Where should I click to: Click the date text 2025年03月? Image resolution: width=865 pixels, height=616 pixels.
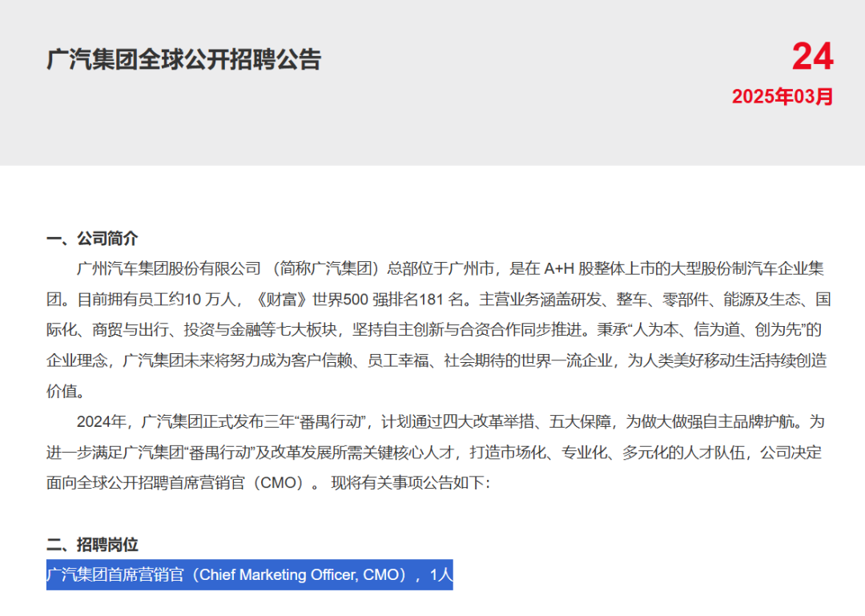pos(783,97)
